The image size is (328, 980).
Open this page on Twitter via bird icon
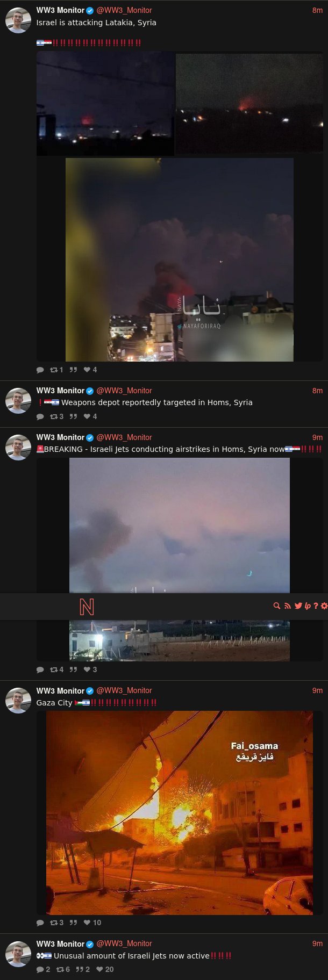tap(298, 606)
